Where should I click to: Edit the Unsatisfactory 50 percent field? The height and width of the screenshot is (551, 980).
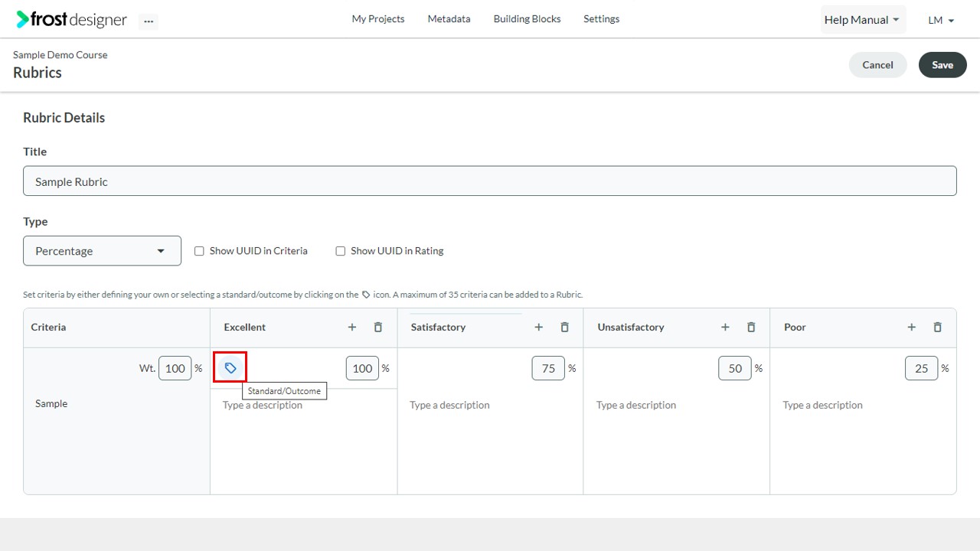point(735,368)
